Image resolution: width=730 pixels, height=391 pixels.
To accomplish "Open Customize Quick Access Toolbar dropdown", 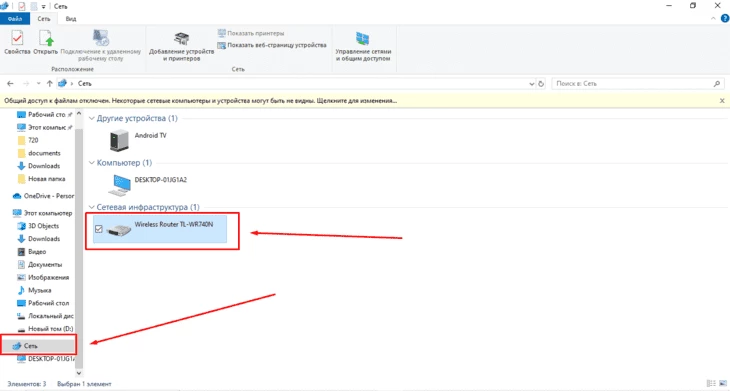I will click(43, 7).
